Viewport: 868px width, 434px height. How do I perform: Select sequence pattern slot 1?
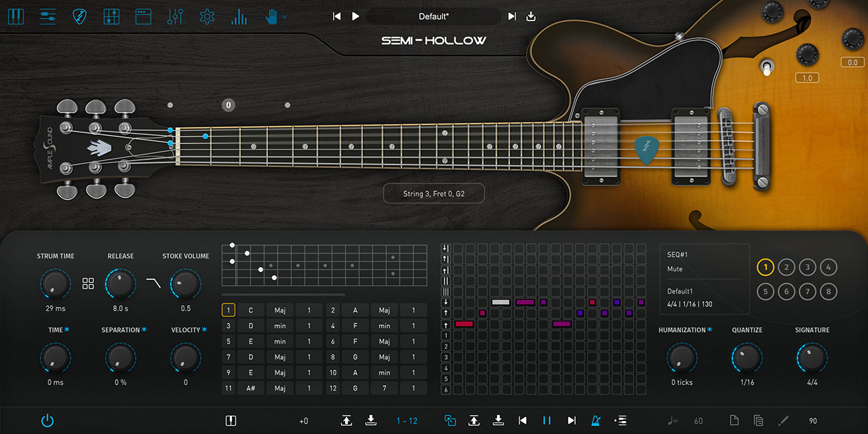[765, 267]
